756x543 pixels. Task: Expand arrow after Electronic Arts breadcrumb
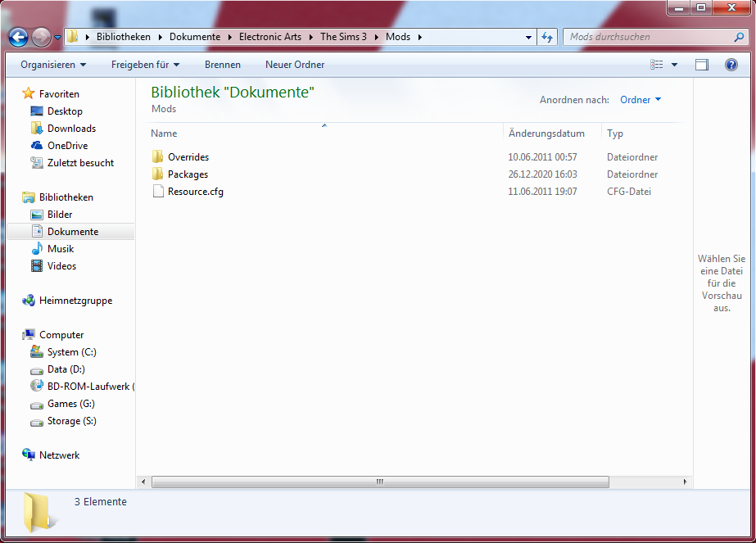point(311,37)
